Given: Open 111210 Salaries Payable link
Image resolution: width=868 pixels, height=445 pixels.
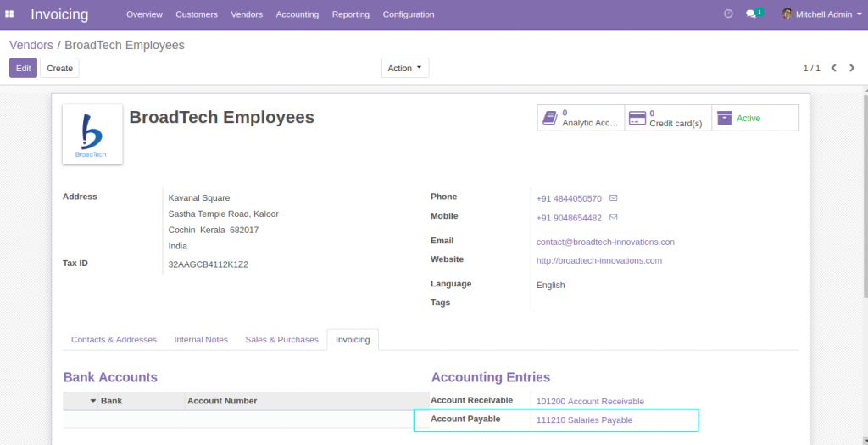Looking at the screenshot, I should point(585,420).
